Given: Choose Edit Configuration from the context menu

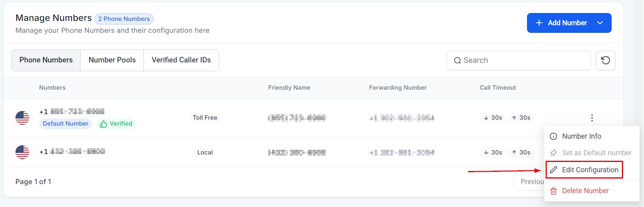Looking at the screenshot, I should [590, 170].
